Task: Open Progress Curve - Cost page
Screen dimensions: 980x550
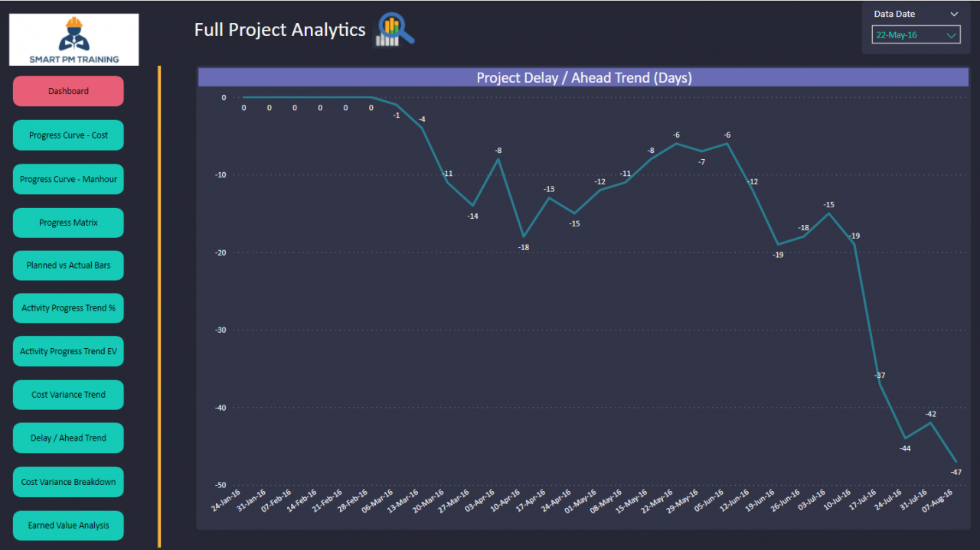Action: [x=68, y=135]
